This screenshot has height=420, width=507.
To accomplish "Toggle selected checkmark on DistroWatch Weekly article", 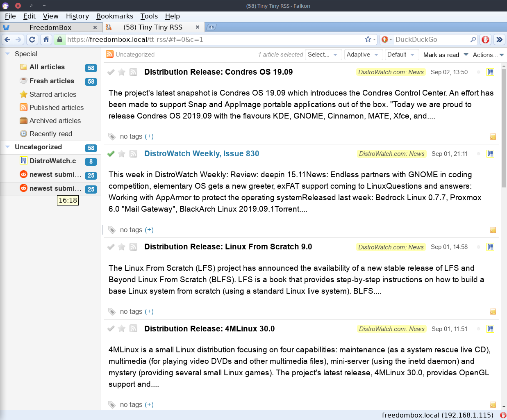I will tap(111, 154).
